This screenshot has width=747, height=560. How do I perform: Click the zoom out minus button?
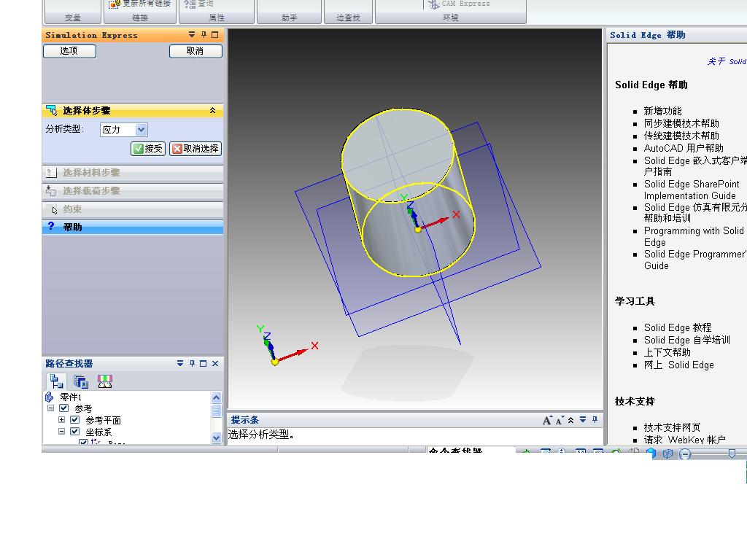(685, 454)
